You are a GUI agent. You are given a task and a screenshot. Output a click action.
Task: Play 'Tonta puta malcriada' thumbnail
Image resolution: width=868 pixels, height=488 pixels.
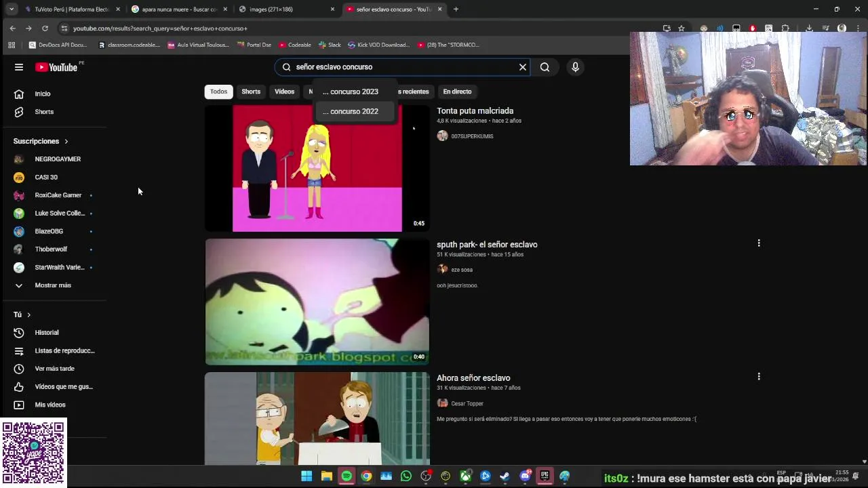pyautogui.click(x=317, y=168)
